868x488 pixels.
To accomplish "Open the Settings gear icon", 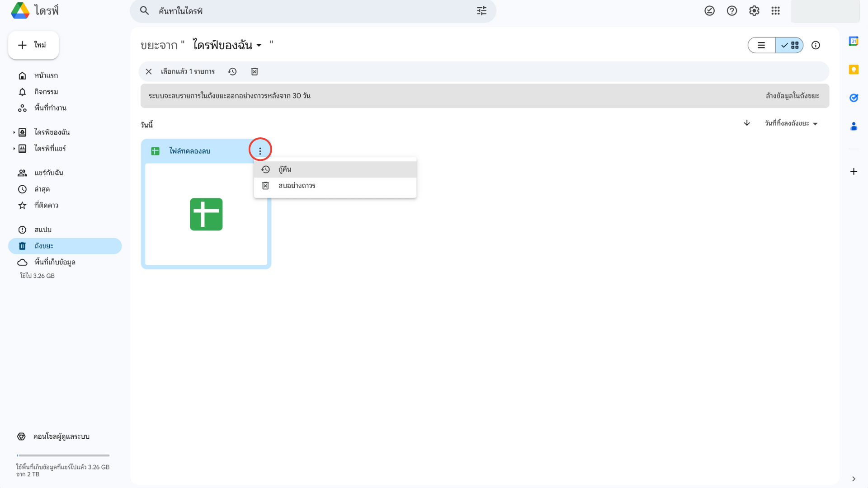I will pyautogui.click(x=754, y=10).
